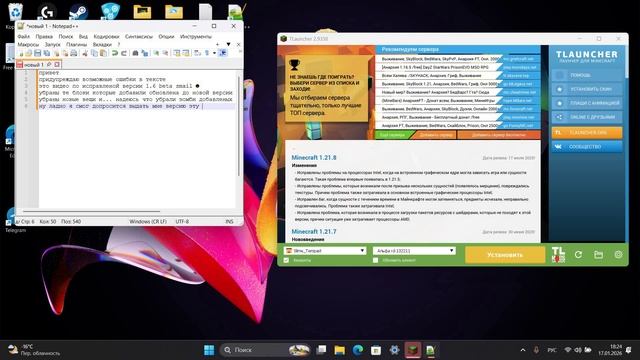Click the Replace toolbar icon

tap(144, 53)
